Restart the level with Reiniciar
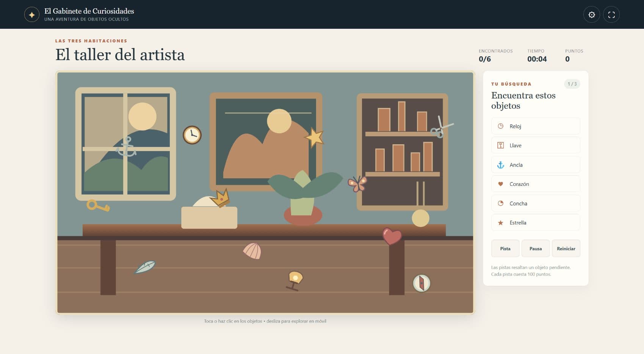 point(566,249)
